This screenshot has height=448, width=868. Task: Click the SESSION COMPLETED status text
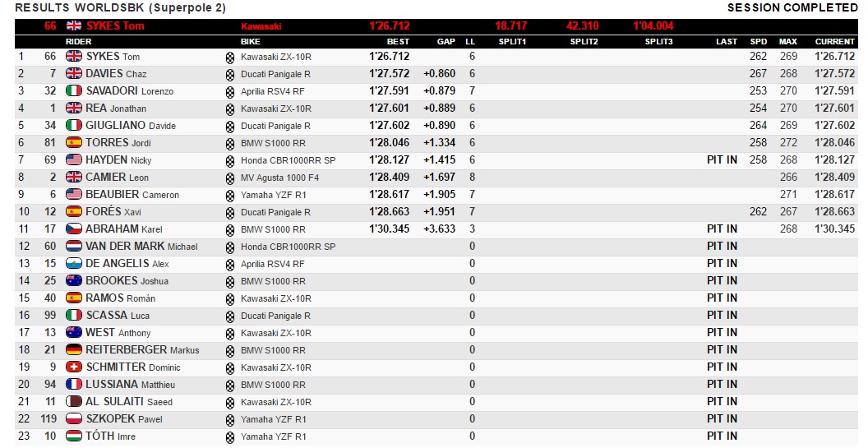click(792, 7)
